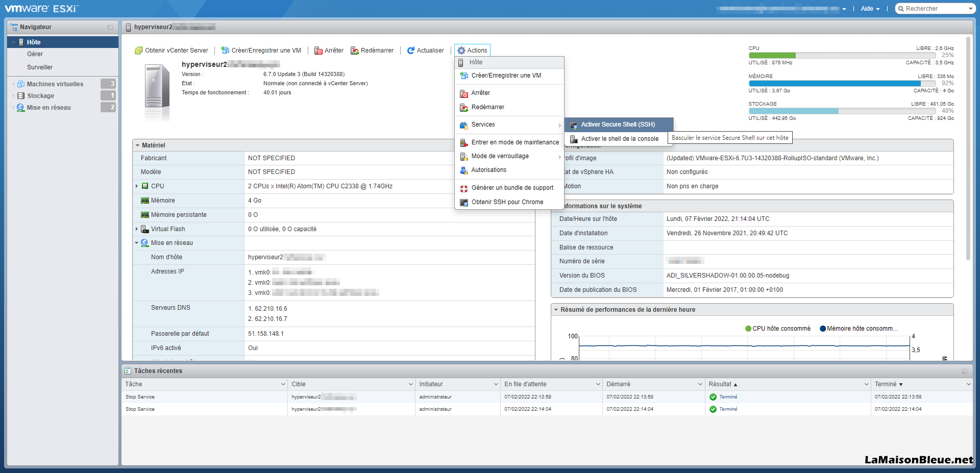Click the Obtenir vCenter Server button
The width and height of the screenshot is (980, 473).
(171, 51)
